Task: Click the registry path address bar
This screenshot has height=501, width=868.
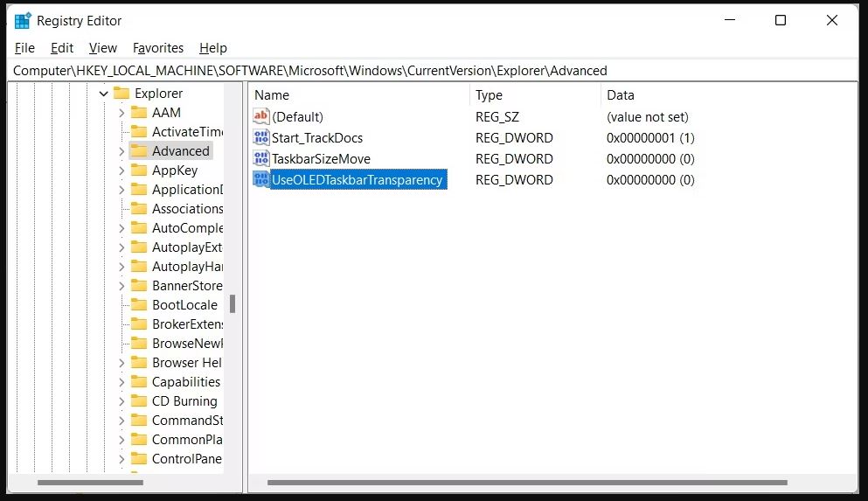Action: click(x=434, y=70)
